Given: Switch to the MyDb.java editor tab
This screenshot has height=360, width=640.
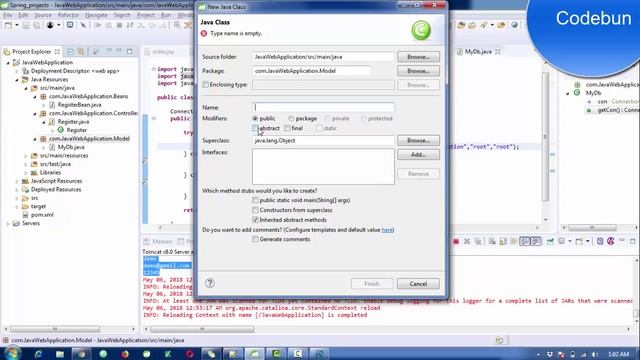Looking at the screenshot, I should coord(478,51).
